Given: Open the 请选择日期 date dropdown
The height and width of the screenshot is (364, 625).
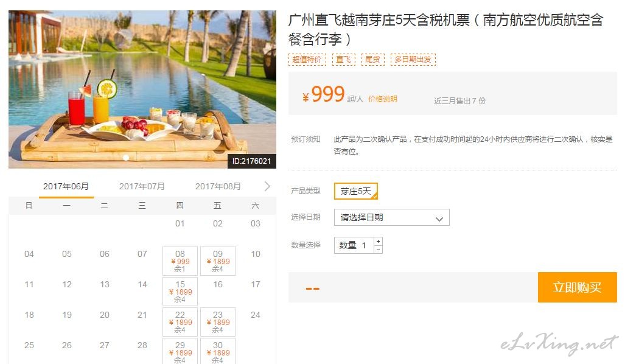Looking at the screenshot, I should coord(392,217).
